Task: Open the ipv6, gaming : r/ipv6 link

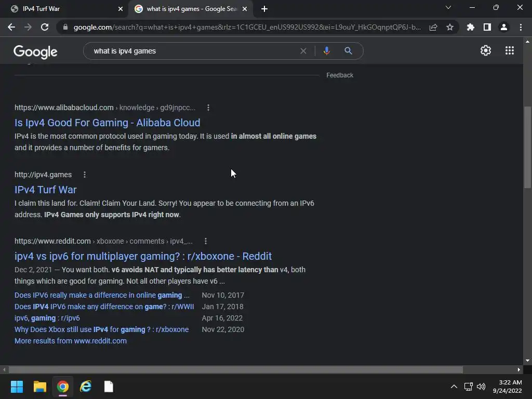Action: (47, 318)
